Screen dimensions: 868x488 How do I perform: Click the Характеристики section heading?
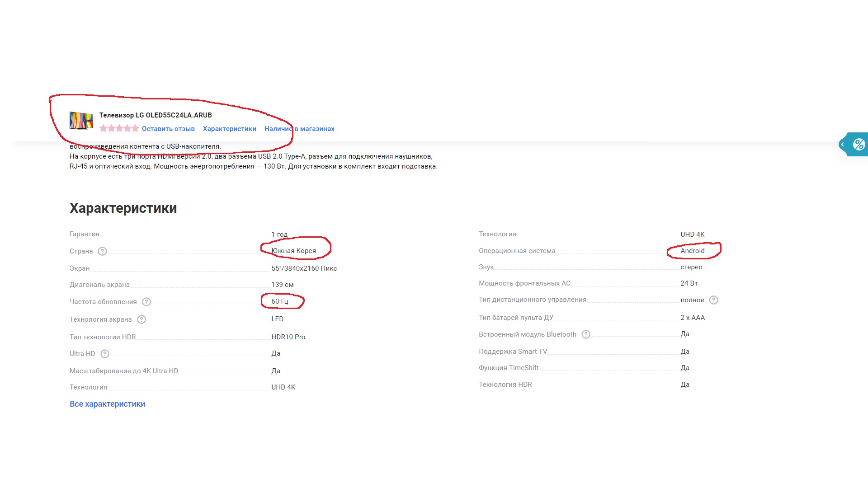(x=123, y=208)
